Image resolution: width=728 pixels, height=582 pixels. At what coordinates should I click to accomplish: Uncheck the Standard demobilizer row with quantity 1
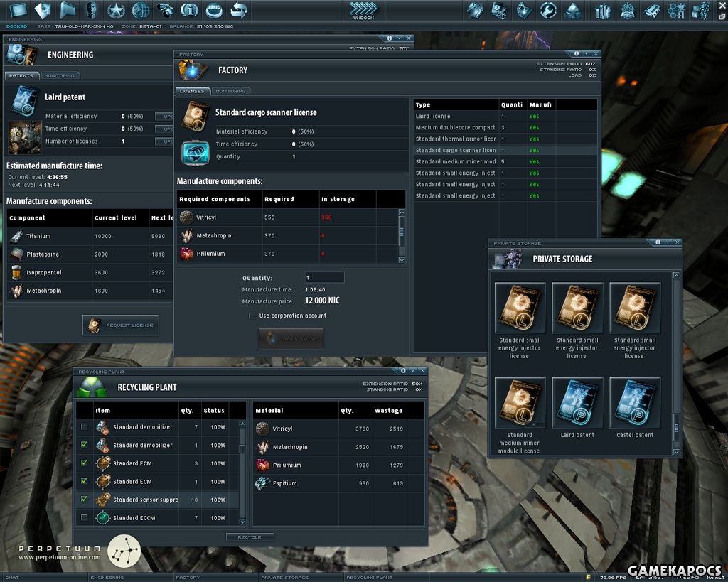pos(84,445)
